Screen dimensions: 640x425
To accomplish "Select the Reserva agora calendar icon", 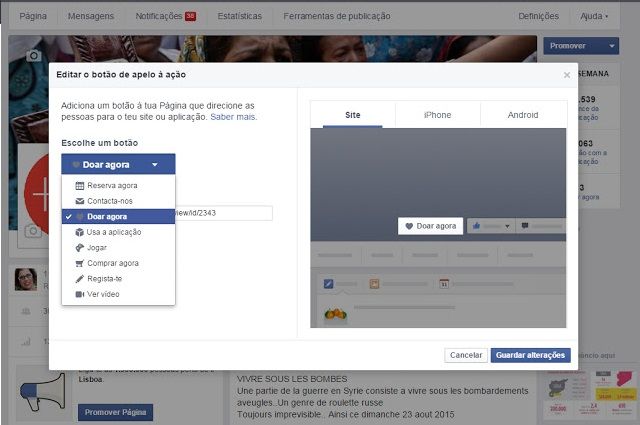I will (80, 186).
